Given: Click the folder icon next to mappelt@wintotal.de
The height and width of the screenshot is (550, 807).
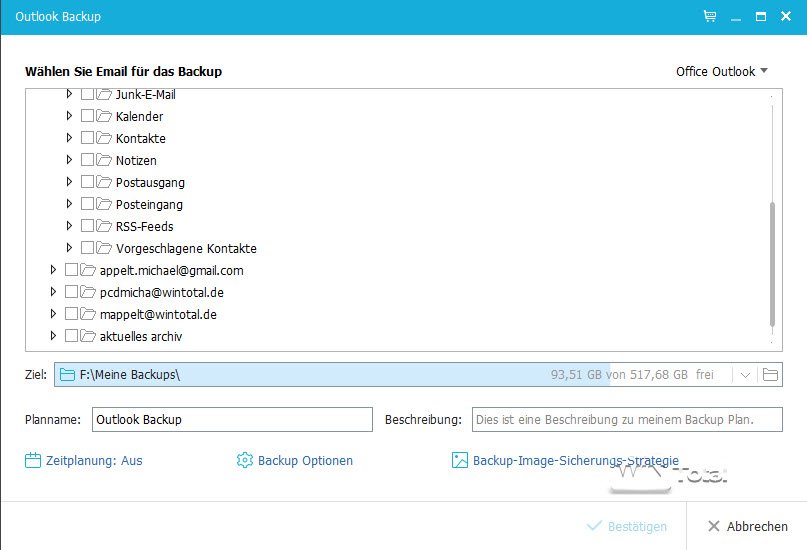Looking at the screenshot, I should [x=88, y=314].
